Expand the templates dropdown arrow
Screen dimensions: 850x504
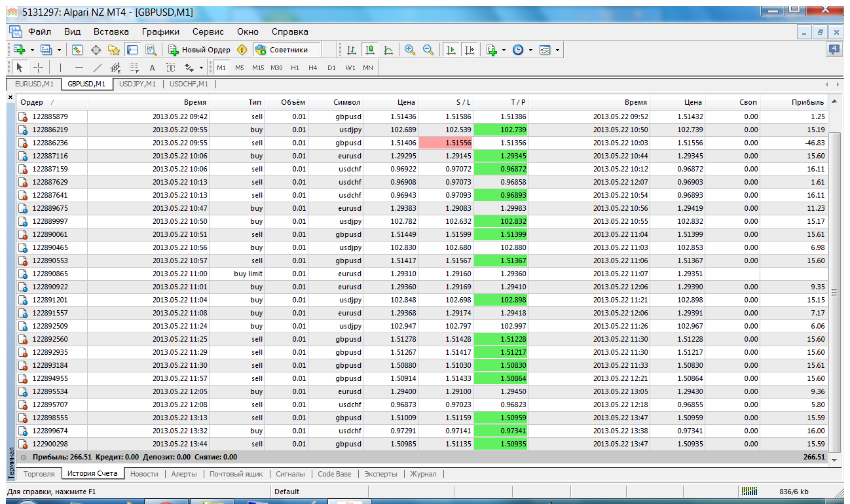(x=557, y=50)
